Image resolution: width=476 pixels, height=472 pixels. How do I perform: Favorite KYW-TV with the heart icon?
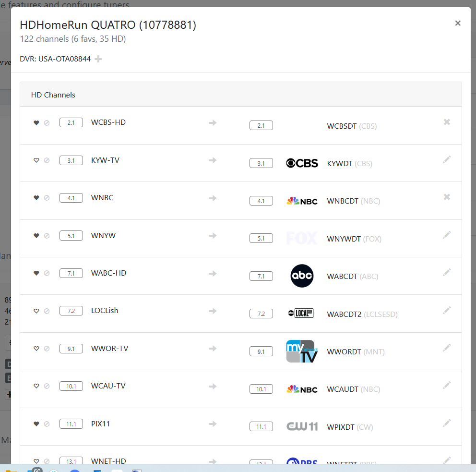36,160
